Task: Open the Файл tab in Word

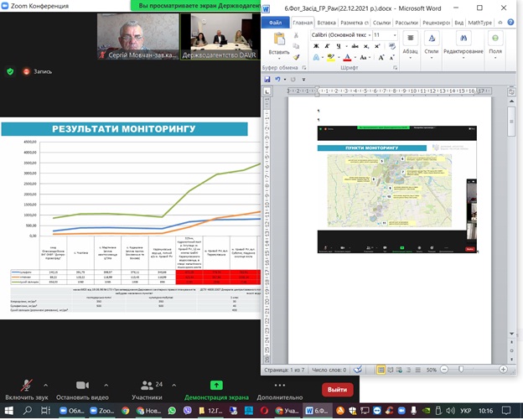Action: coord(276,23)
